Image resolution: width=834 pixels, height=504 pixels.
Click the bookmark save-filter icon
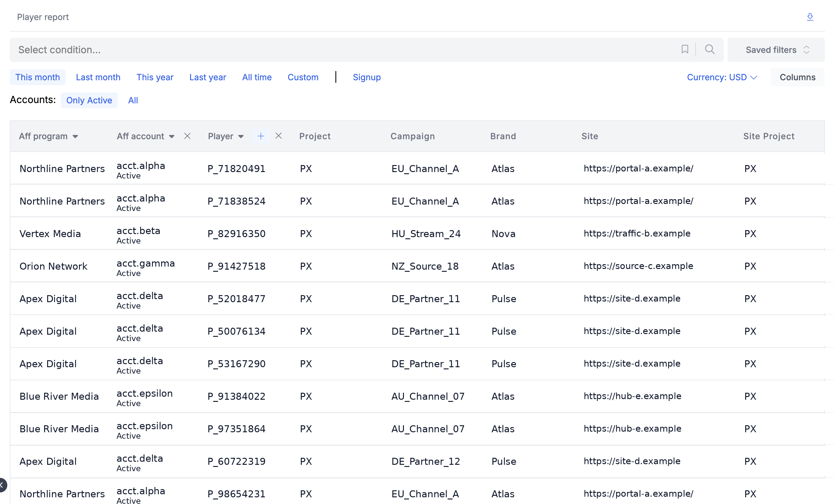click(685, 49)
